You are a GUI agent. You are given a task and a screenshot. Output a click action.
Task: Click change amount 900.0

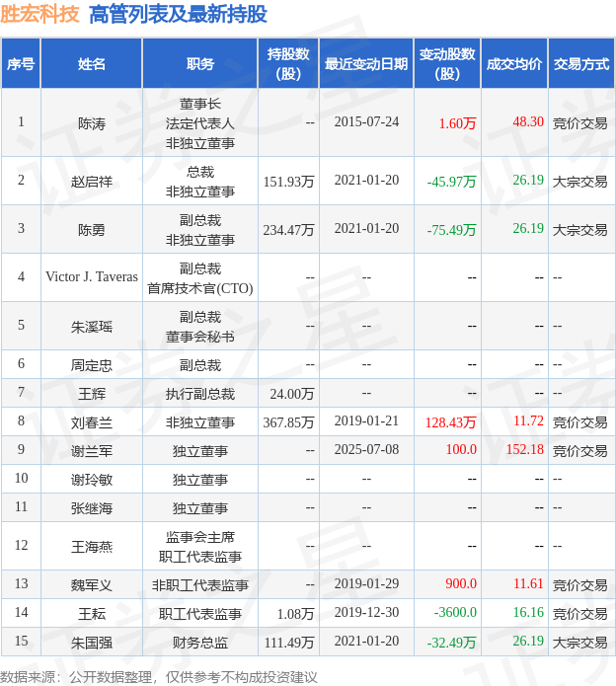click(x=461, y=583)
